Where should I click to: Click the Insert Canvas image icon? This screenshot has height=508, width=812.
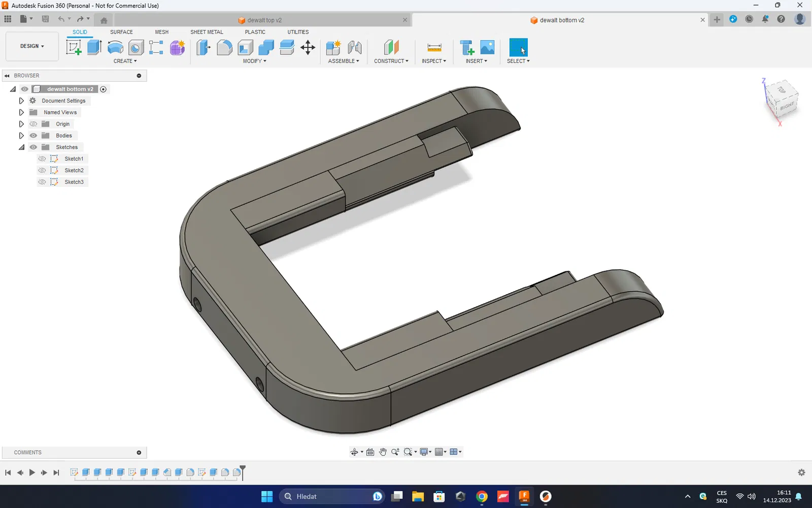pyautogui.click(x=487, y=48)
